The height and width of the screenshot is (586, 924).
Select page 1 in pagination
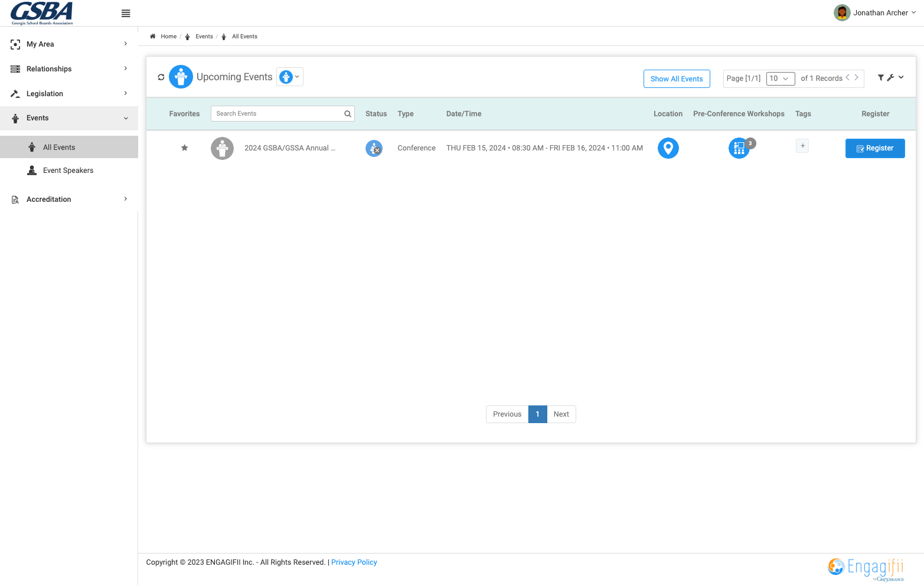[x=537, y=414]
